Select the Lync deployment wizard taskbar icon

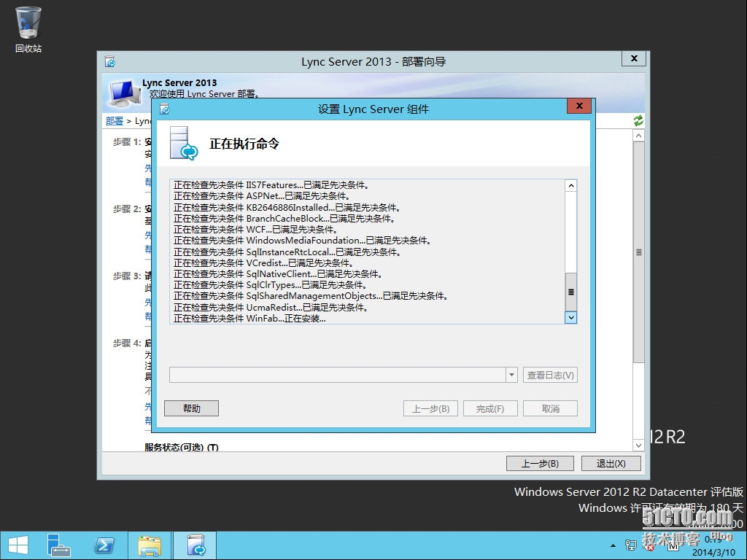pyautogui.click(x=196, y=545)
